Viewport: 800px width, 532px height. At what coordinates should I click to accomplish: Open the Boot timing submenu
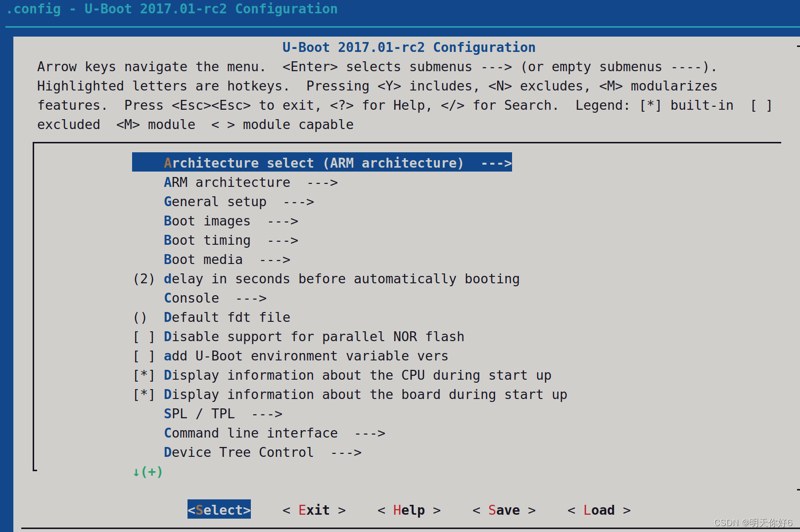pos(231,240)
